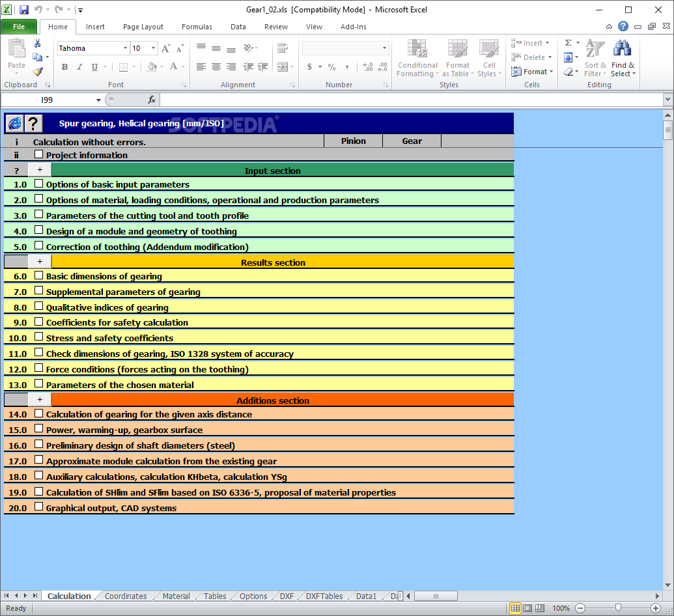
Task: Open the number format dropdown
Action: coord(384,48)
